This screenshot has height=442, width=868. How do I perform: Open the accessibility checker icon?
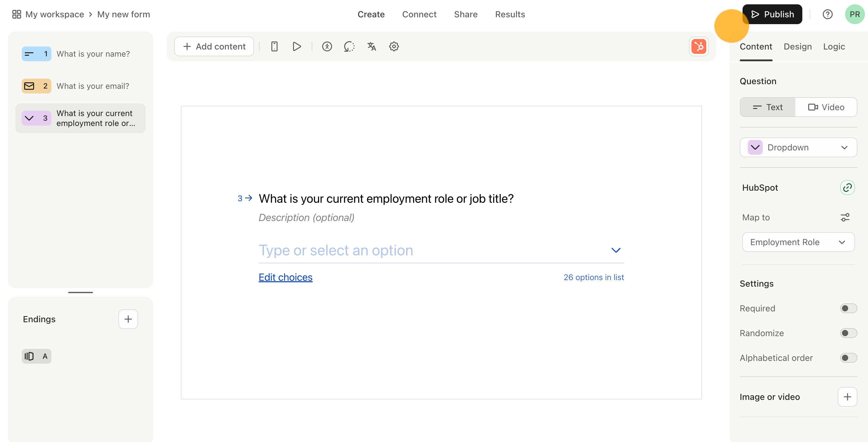point(327,46)
